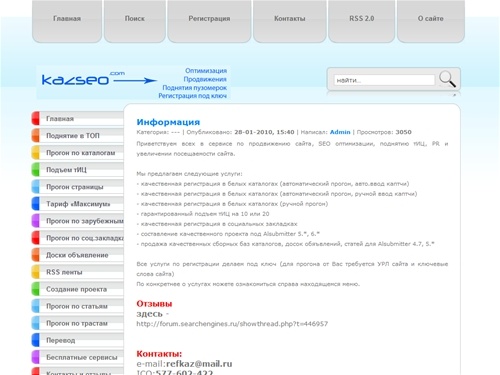Open Прогон по трастам sidebar item
The width and height of the screenshot is (500, 375).
point(77,323)
